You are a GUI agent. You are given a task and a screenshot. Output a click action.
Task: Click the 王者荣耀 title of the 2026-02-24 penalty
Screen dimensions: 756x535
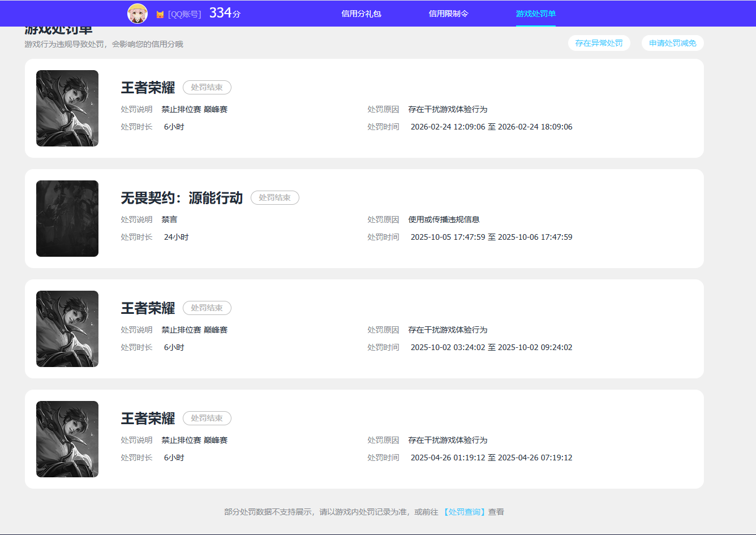point(148,88)
